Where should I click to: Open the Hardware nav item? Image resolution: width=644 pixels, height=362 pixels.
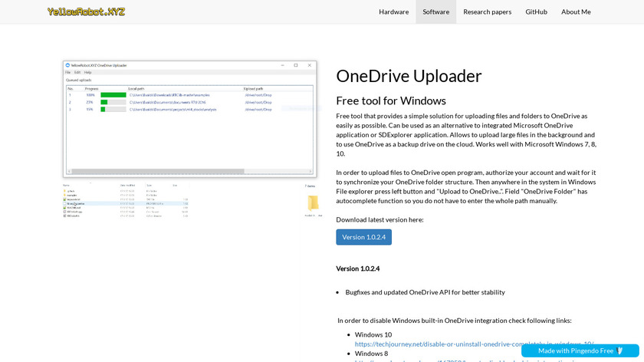pyautogui.click(x=393, y=12)
